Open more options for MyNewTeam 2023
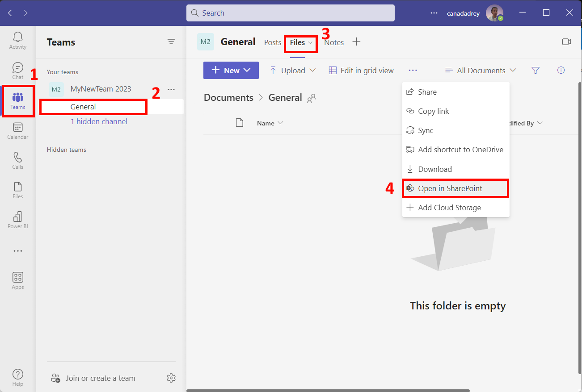Image resolution: width=582 pixels, height=392 pixels. [x=171, y=89]
